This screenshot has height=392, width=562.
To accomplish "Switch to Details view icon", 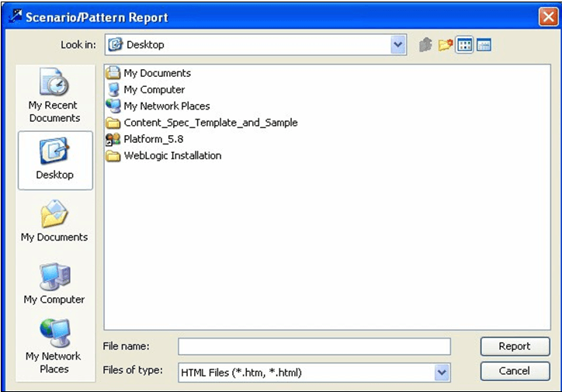I will 484,45.
